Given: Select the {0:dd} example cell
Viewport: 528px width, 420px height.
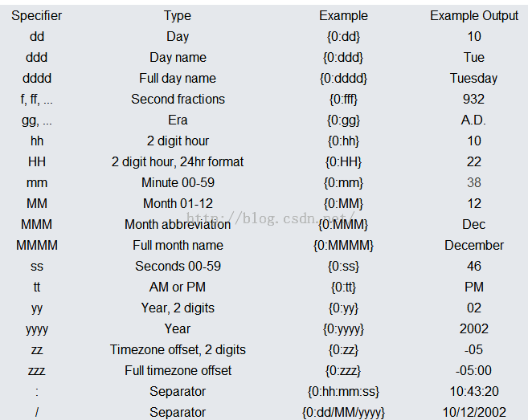Looking at the screenshot, I should 343,37.
